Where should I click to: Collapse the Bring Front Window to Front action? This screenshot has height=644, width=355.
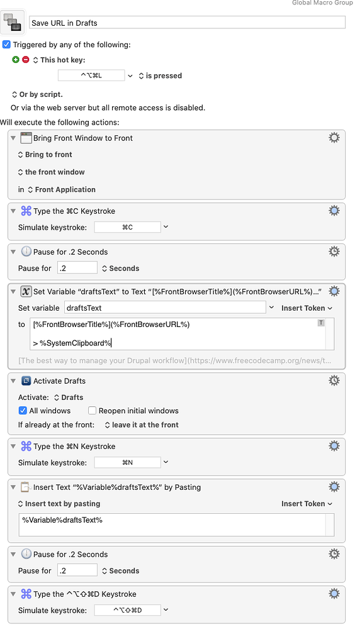click(13, 138)
